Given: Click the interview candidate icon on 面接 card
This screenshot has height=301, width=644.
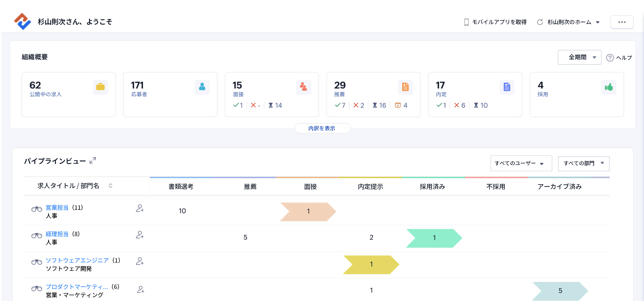Looking at the screenshot, I should pos(303,87).
